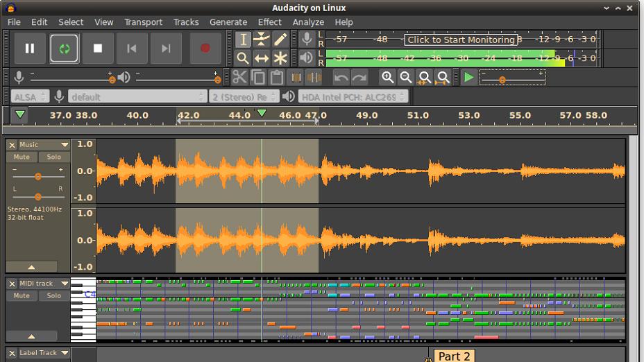Open the Music track dropdown menu
The image size is (644, 362).
(65, 145)
